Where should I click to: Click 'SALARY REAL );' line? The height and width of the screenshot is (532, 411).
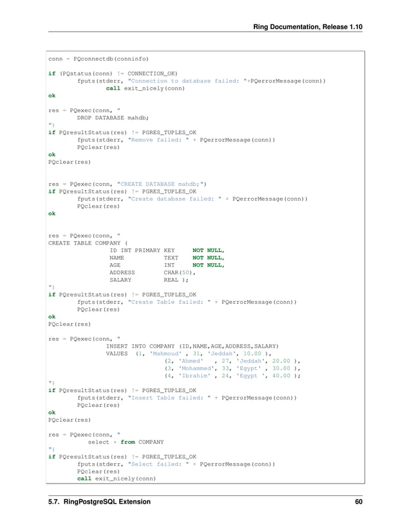(x=149, y=280)
